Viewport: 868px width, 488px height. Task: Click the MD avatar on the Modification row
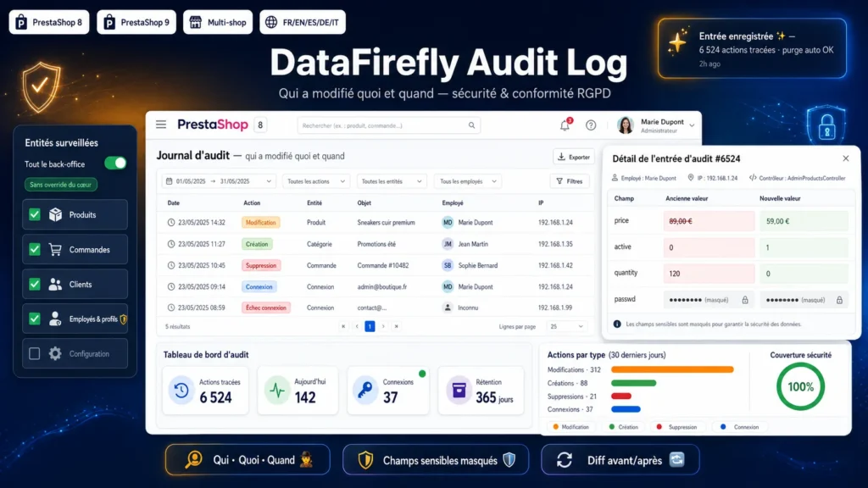pos(448,223)
